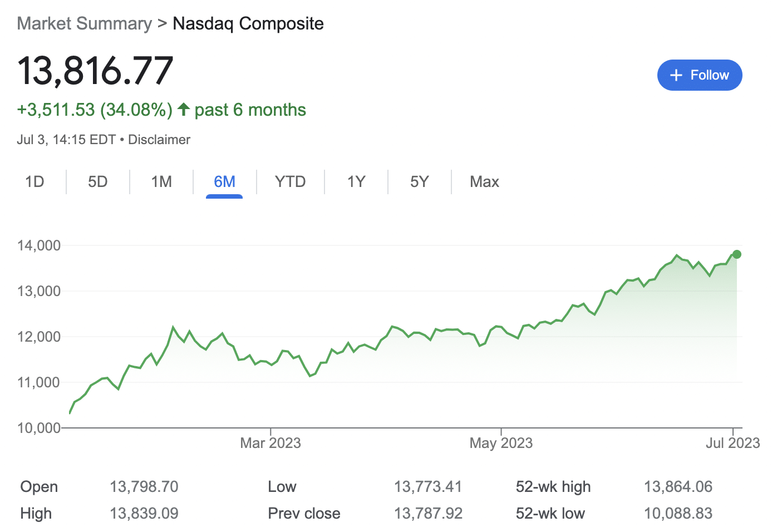Click the Prev close value 13,787.92
The height and width of the screenshot is (532, 777).
click(428, 514)
